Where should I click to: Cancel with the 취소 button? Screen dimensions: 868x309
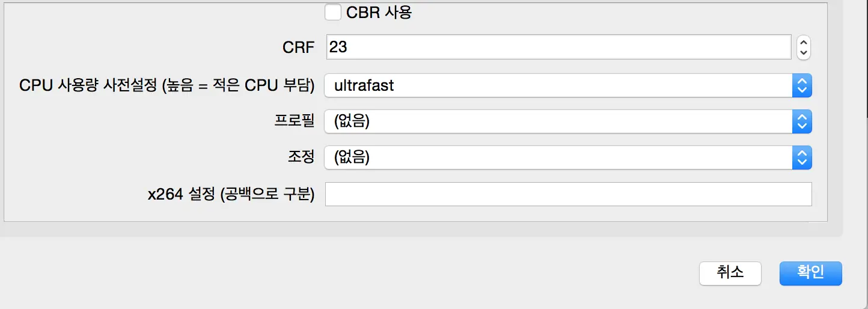730,273
